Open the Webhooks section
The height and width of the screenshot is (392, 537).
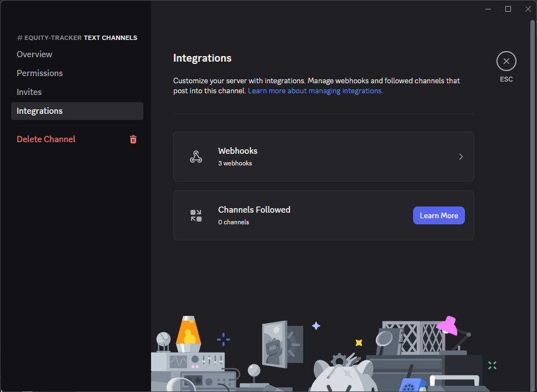point(324,156)
